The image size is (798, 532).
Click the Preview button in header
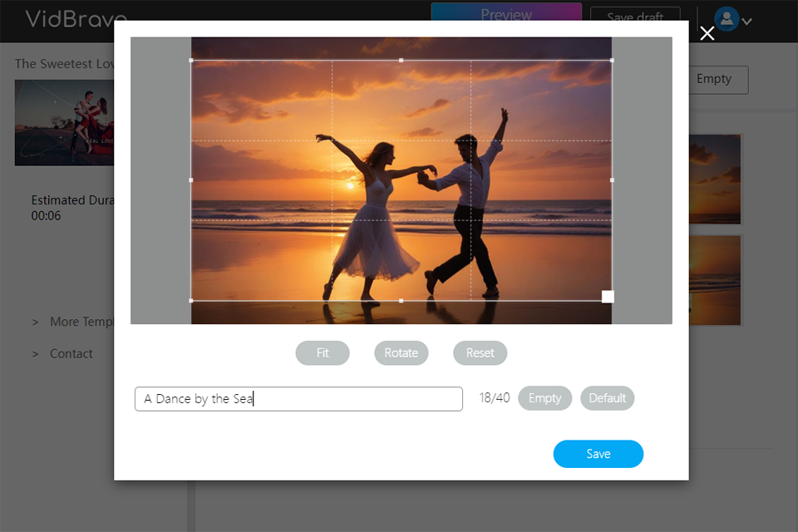click(506, 12)
